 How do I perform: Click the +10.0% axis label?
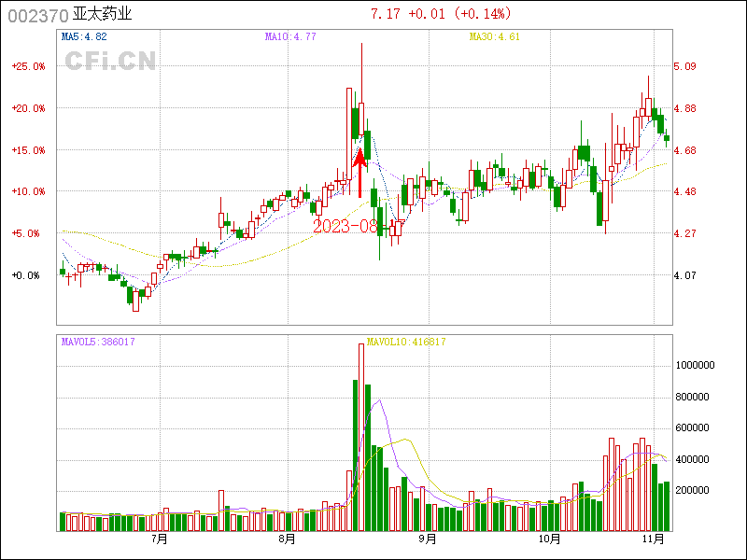click(29, 191)
